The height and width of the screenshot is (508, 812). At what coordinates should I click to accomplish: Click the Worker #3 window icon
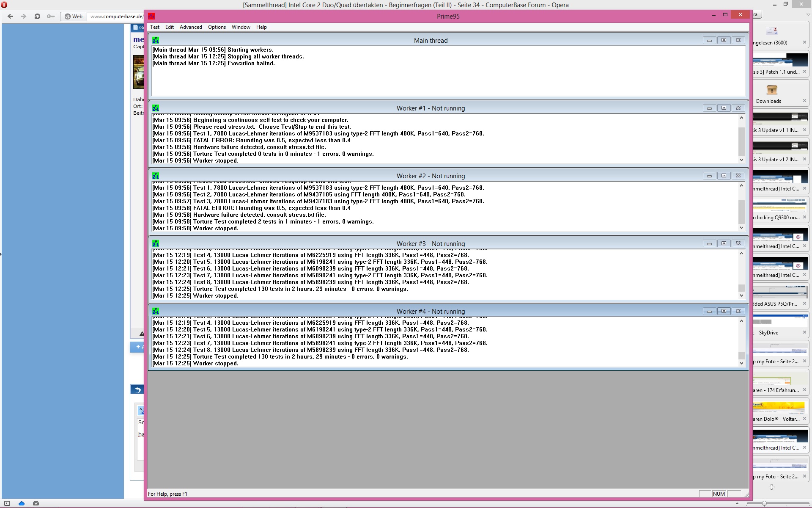pyautogui.click(x=156, y=243)
